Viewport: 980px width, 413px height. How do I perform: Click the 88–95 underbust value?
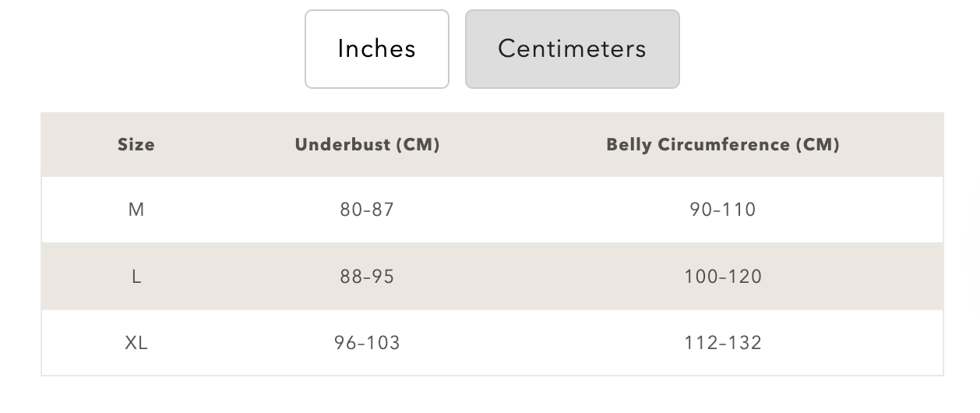pos(367,277)
